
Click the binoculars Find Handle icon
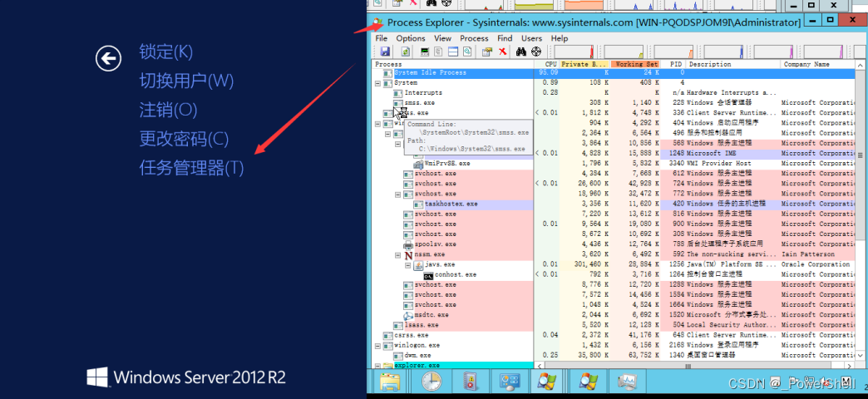click(x=521, y=52)
